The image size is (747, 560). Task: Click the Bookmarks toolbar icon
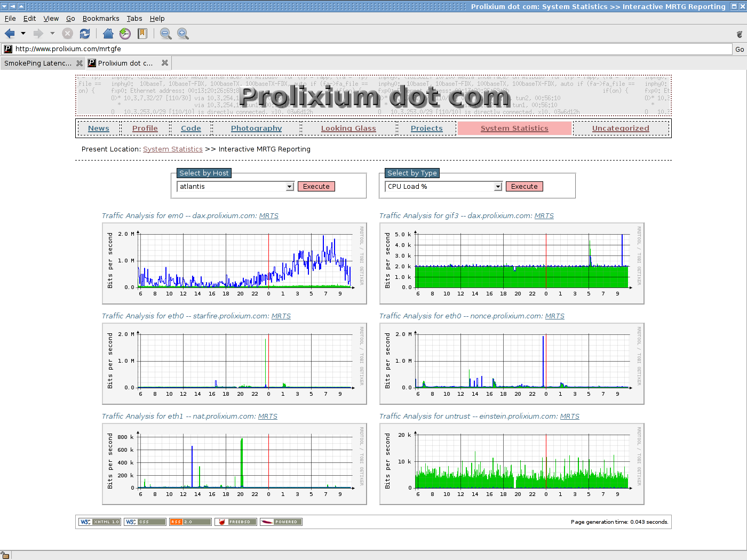[142, 34]
